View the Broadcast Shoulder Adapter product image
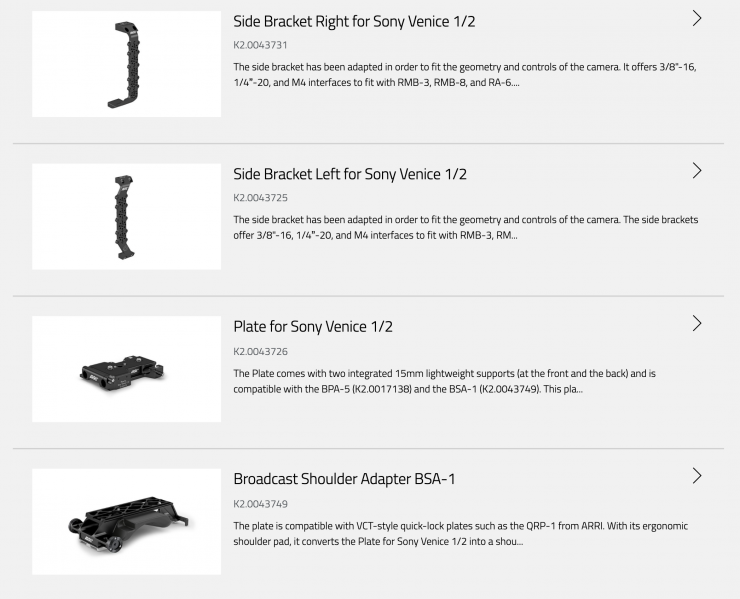The image size is (740, 599). [x=126, y=522]
